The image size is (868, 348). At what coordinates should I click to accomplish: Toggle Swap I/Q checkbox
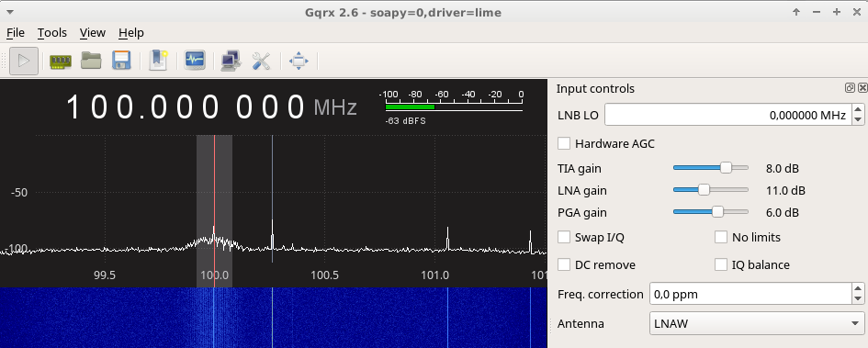pos(564,237)
